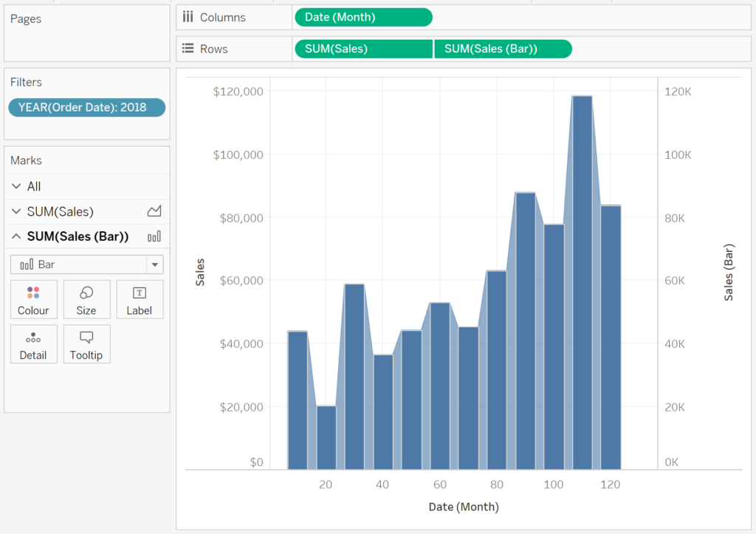The image size is (756, 534).
Task: Open the Label marks card
Action: tap(140, 299)
